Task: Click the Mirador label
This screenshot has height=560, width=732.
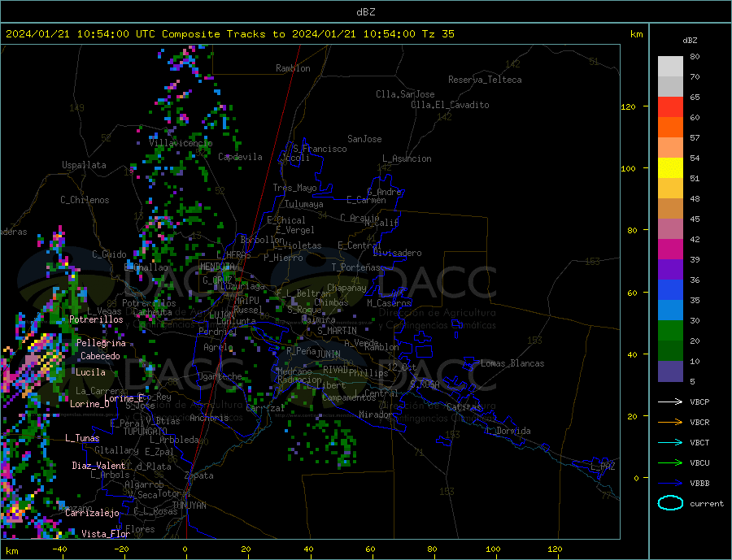Action: (x=377, y=415)
